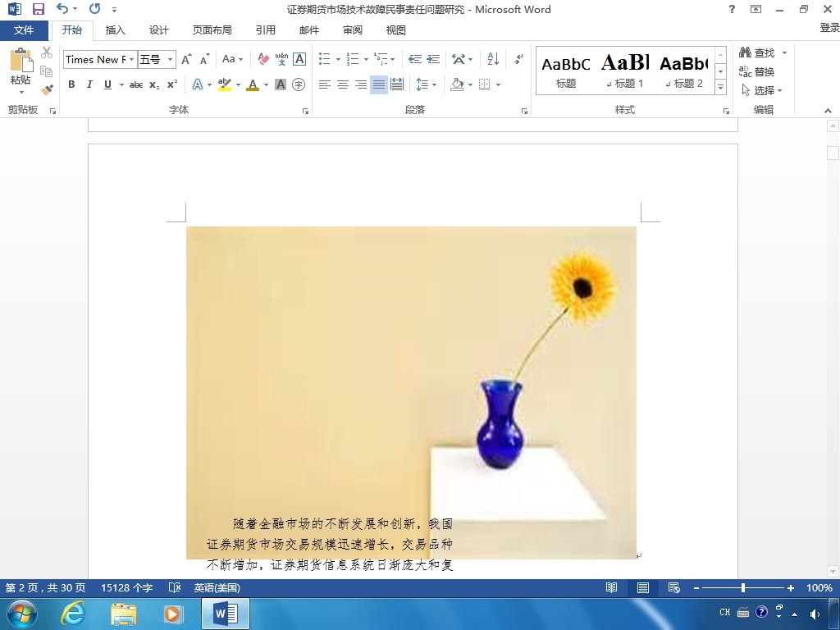
Task: Click the Save icon in quick access toolbar
Action: (x=38, y=9)
